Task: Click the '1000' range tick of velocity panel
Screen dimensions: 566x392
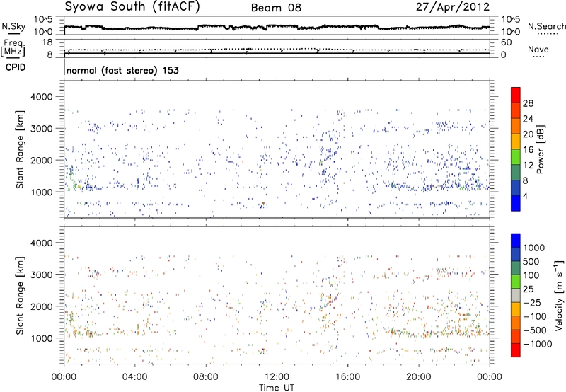Action: point(41,338)
